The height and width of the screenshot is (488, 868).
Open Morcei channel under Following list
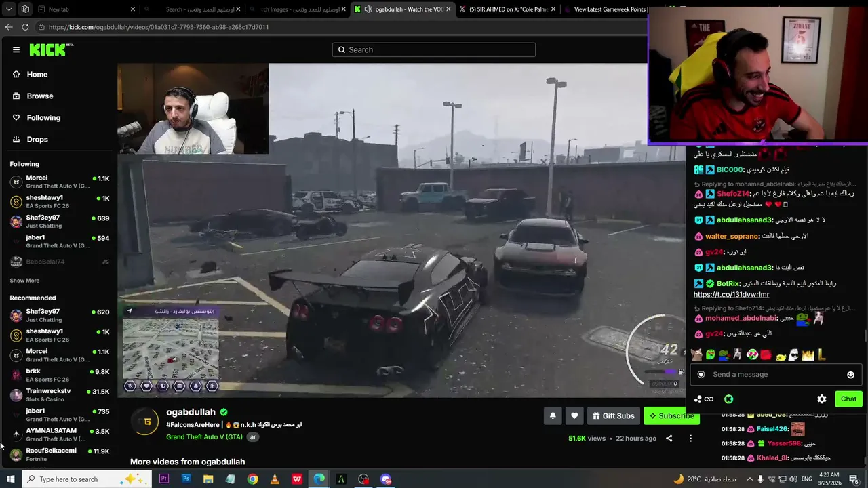(60, 182)
